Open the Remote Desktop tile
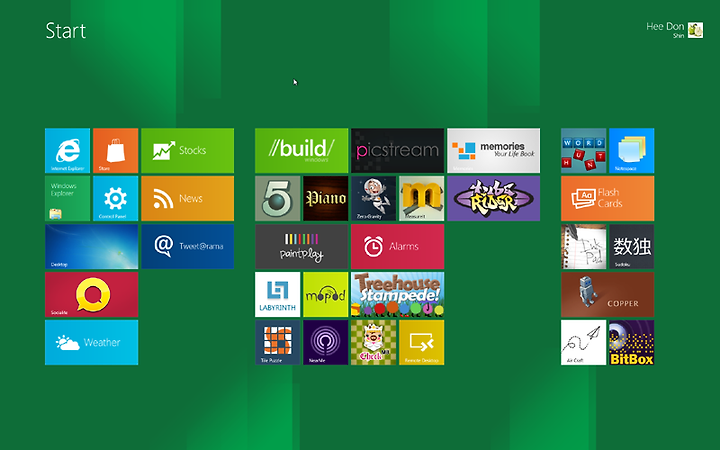This screenshot has width=720, height=450. [x=422, y=343]
